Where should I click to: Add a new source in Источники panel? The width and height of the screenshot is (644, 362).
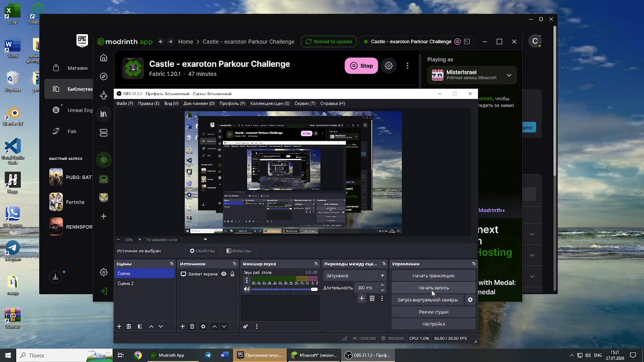(183, 326)
